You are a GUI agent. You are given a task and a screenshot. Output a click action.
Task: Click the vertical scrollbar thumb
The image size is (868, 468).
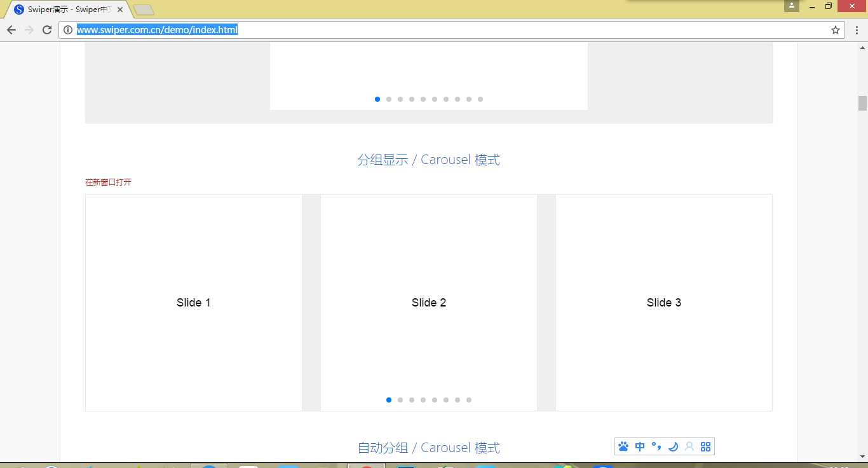pyautogui.click(x=862, y=103)
